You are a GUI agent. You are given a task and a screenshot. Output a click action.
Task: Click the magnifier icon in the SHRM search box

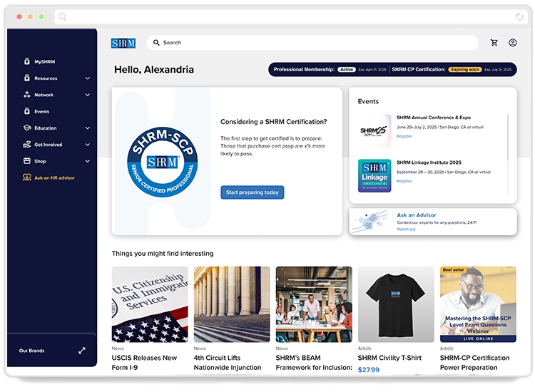[156, 43]
